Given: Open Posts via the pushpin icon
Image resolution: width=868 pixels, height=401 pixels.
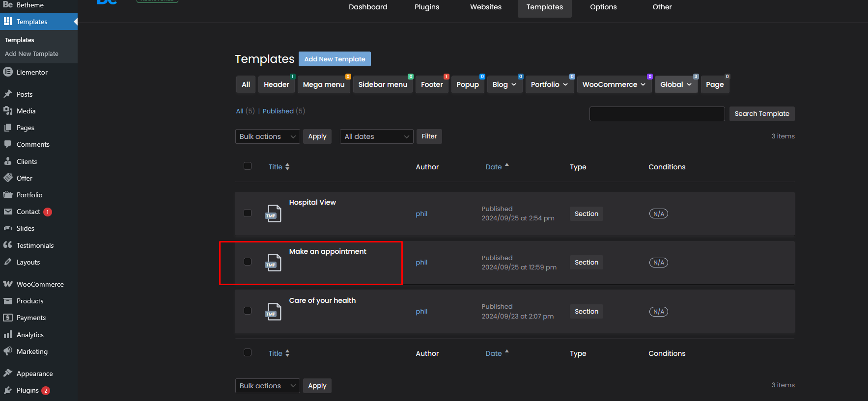Looking at the screenshot, I should point(8,94).
